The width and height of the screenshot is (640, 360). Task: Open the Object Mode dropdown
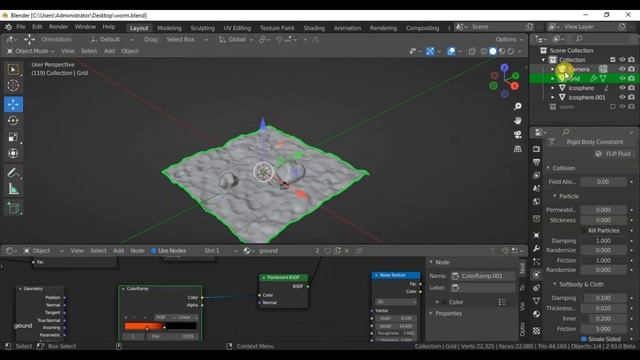31,51
